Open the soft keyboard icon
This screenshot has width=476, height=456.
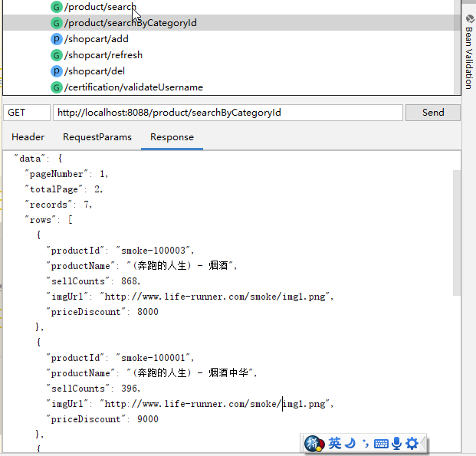tap(381, 444)
